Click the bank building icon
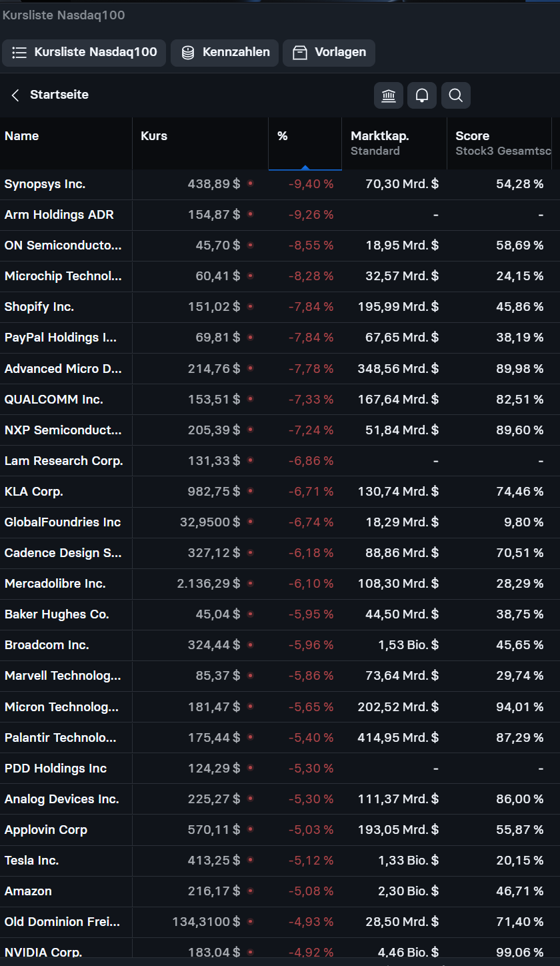The width and height of the screenshot is (560, 966). click(388, 95)
